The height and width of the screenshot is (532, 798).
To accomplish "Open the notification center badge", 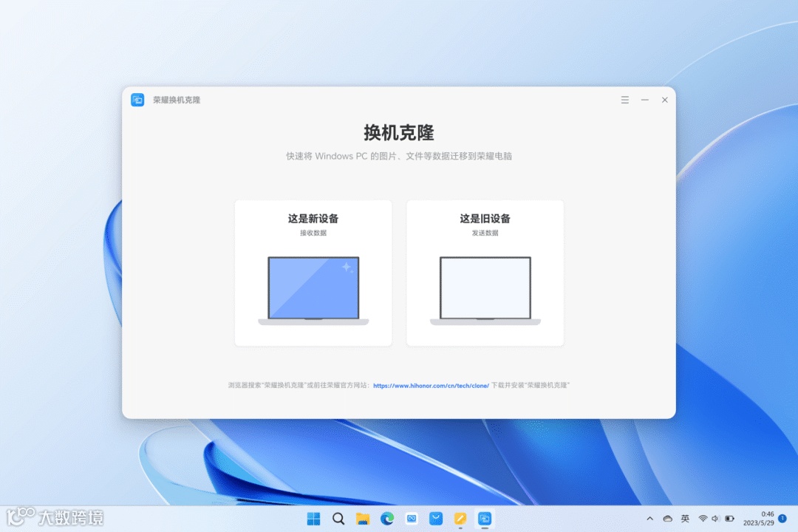I will [782, 518].
